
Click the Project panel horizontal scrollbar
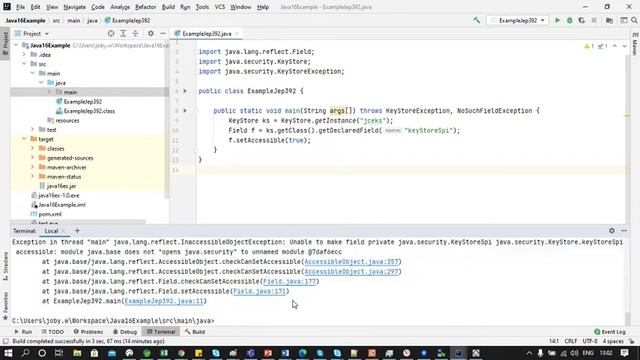point(78,222)
